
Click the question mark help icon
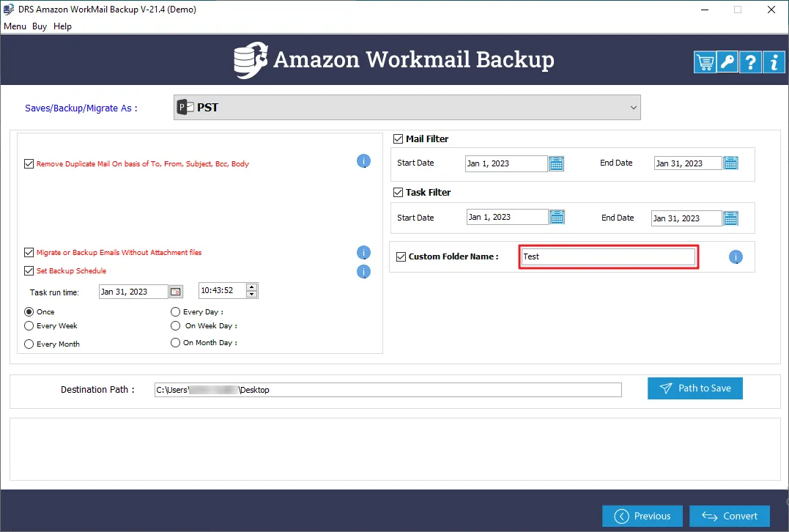click(750, 62)
